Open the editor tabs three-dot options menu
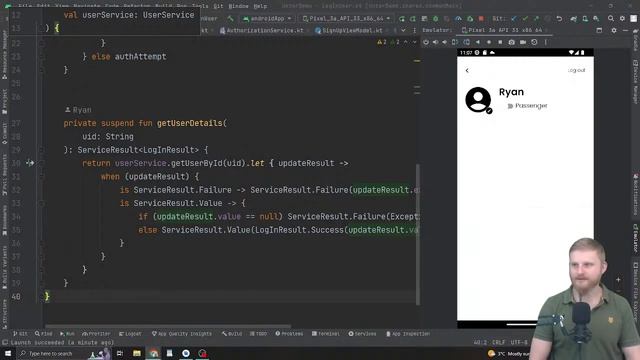 (414, 30)
